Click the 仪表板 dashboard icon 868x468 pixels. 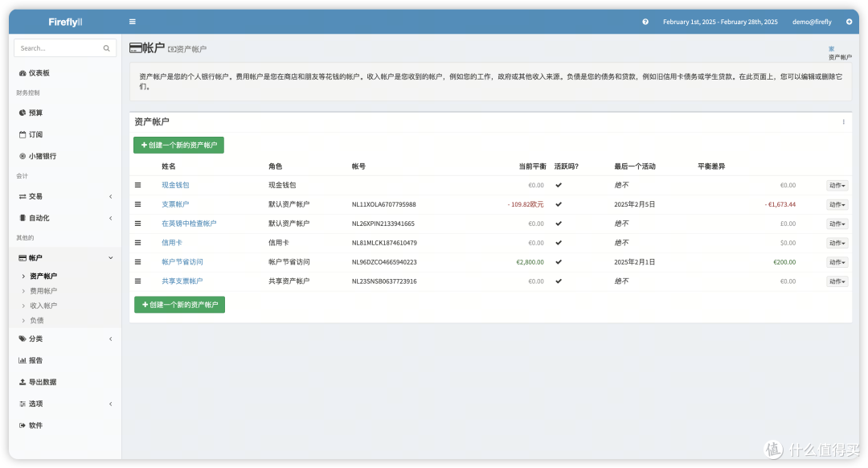coord(23,73)
